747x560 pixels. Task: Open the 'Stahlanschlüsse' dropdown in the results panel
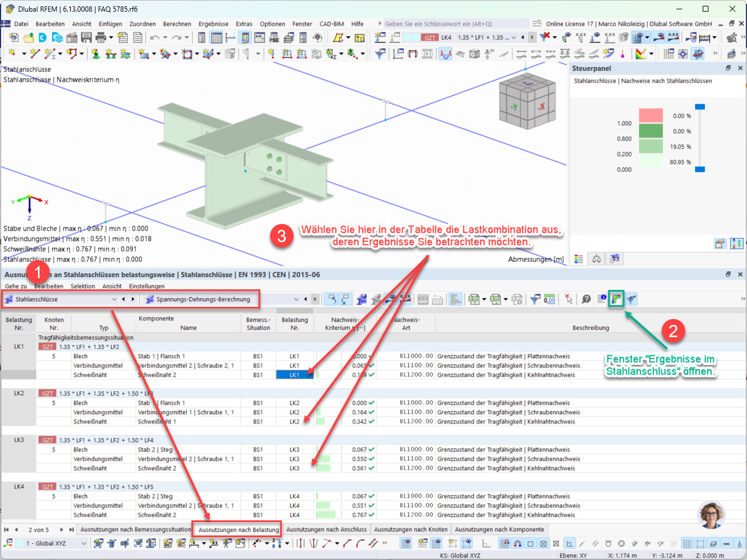click(x=114, y=299)
